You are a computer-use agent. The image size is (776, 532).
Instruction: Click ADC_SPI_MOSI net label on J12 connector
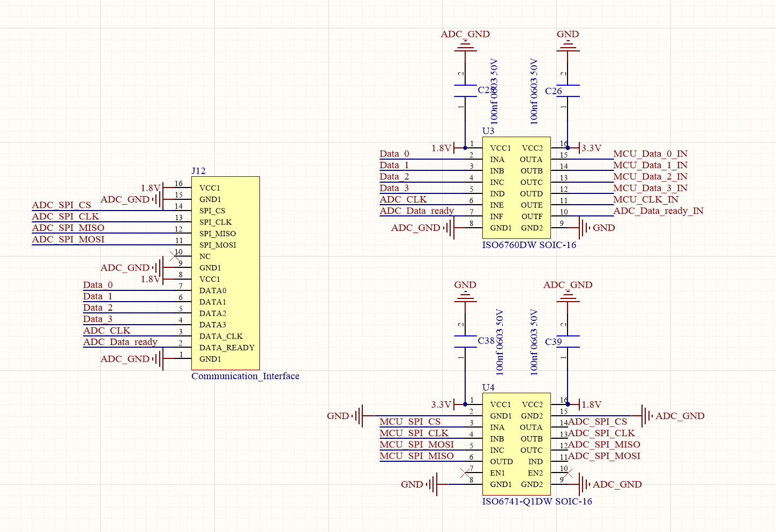[x=68, y=239]
